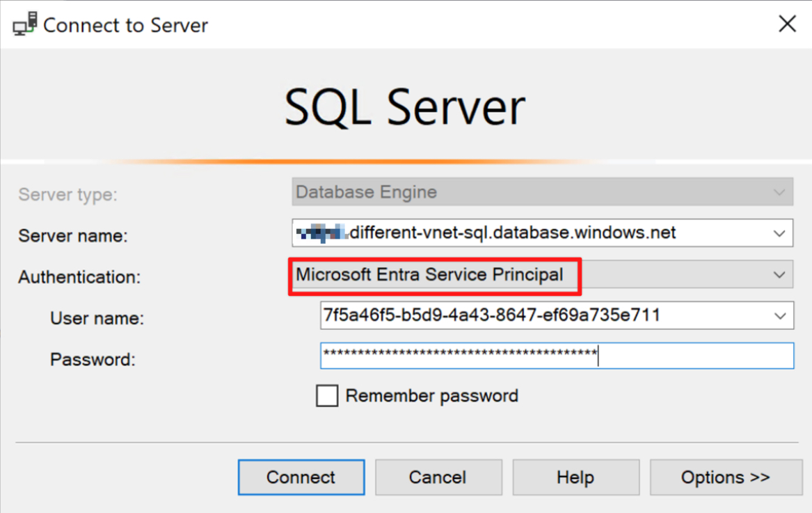Open the User name dropdown arrow
The width and height of the screenshot is (812, 513).
point(779,315)
